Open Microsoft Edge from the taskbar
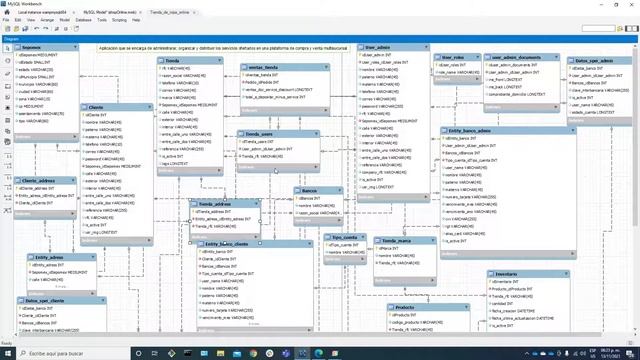 pyautogui.click(x=318, y=353)
